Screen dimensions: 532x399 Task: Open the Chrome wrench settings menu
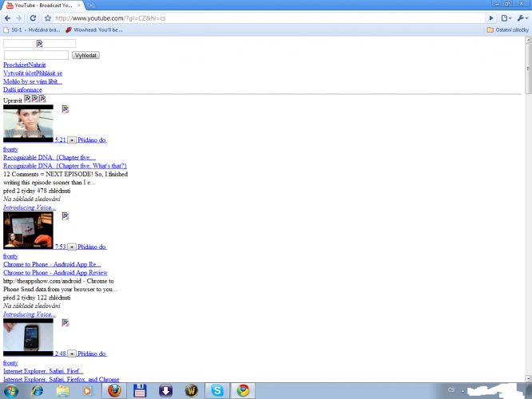tap(522, 18)
